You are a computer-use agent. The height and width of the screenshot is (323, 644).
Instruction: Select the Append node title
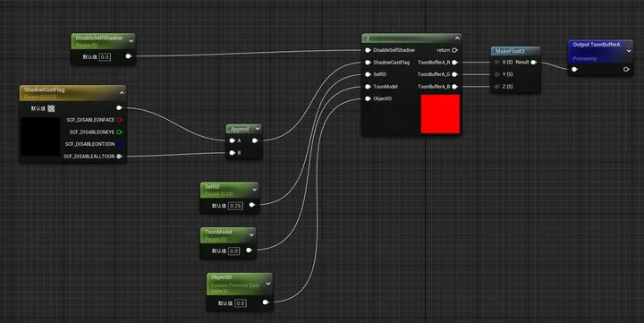click(240, 129)
